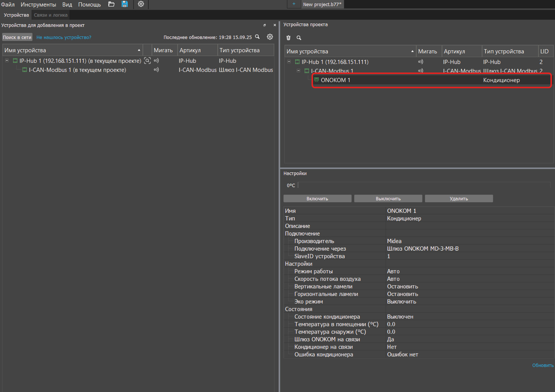This screenshot has height=392, width=555.
Task: Open application settings gear in top toolbar
Action: point(141,4)
